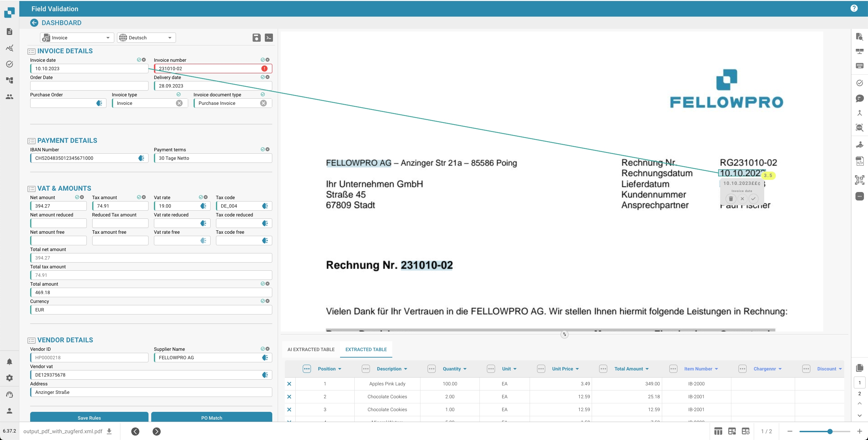The width and height of the screenshot is (868, 440).
Task: Toggle the Supplier Name validated checkmark
Action: coord(263,349)
